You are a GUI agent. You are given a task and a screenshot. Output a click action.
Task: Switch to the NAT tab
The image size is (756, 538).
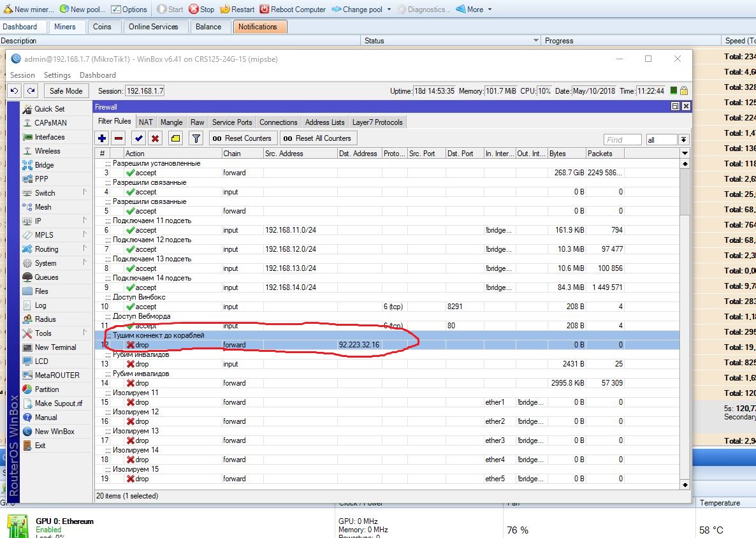pos(145,122)
